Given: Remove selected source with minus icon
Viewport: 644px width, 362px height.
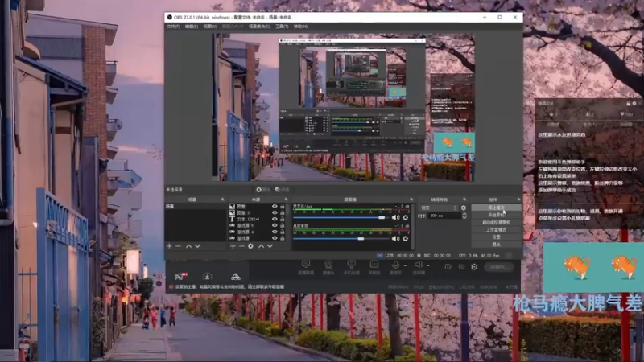Looking at the screenshot, I should click(x=242, y=246).
